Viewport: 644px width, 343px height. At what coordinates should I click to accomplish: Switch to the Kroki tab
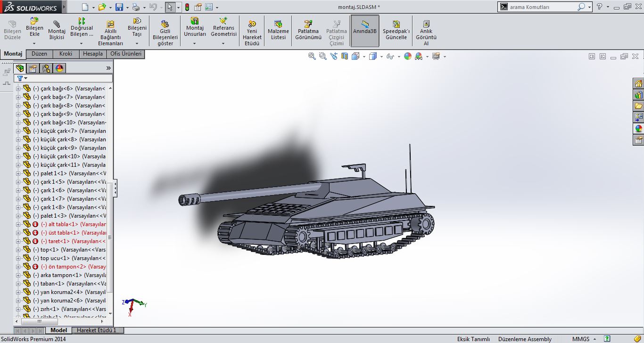[66, 54]
